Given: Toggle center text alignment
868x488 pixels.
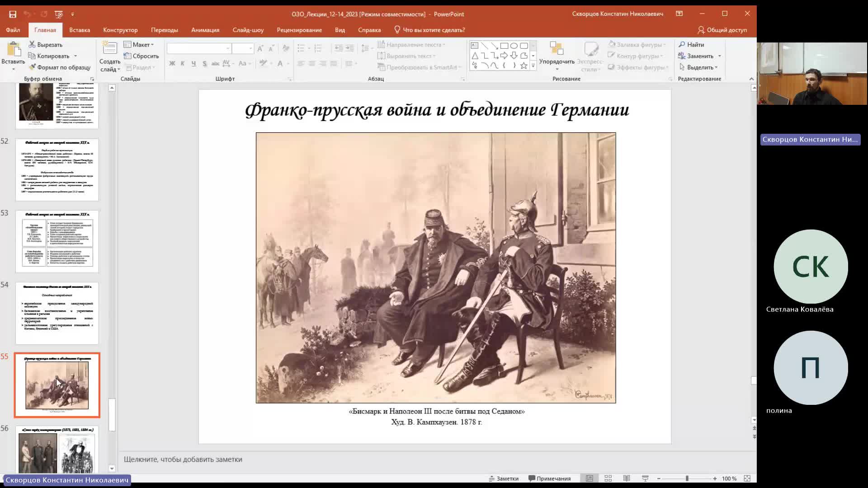Looking at the screenshot, I should [311, 64].
